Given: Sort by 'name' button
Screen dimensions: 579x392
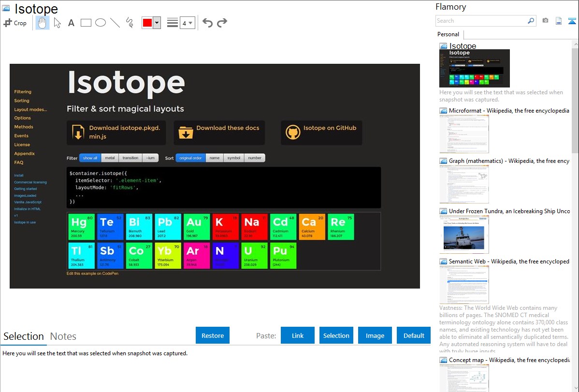Looking at the screenshot, I should coord(215,158).
